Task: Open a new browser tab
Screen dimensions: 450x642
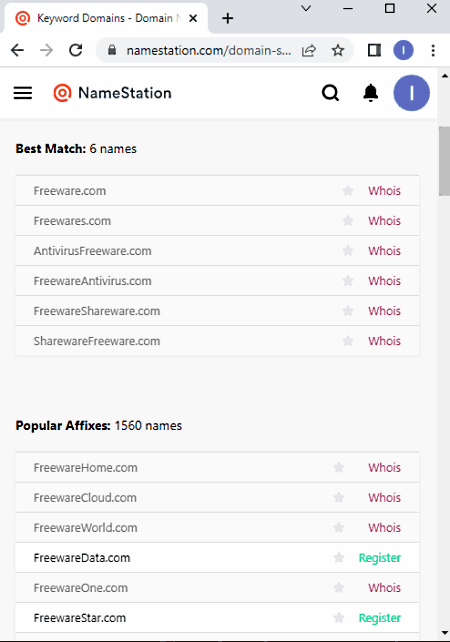Action: click(228, 18)
